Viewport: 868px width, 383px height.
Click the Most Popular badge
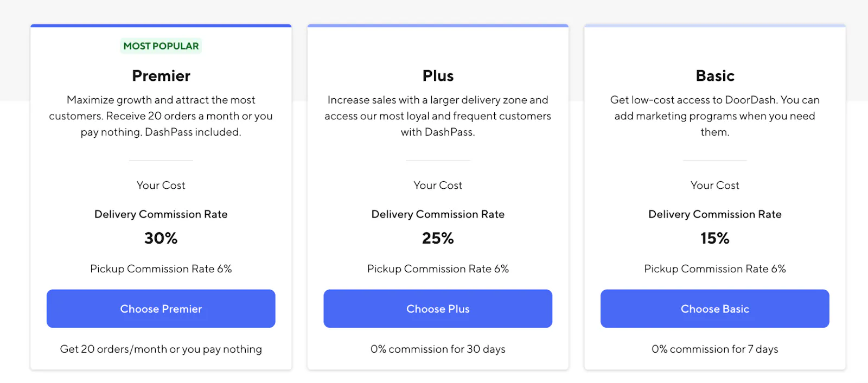click(x=161, y=46)
